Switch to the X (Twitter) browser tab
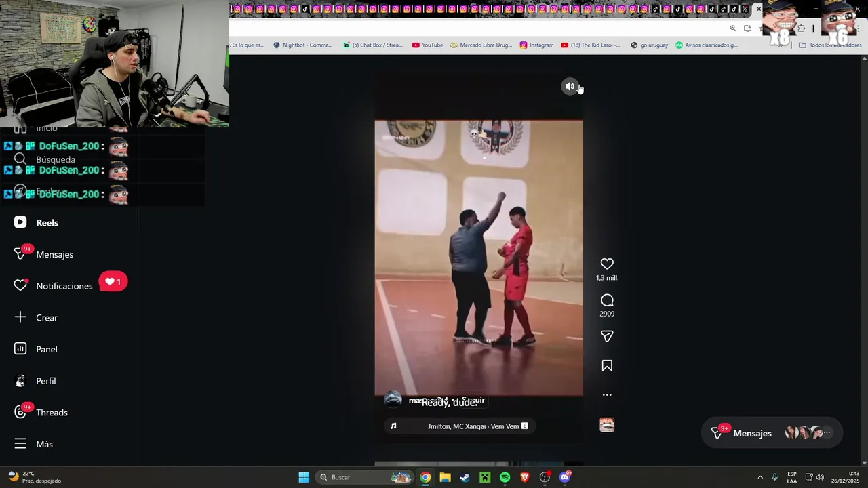 745,9
